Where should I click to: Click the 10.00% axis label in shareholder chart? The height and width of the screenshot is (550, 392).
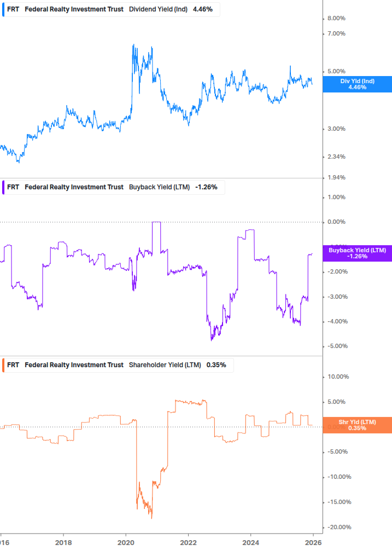click(338, 377)
